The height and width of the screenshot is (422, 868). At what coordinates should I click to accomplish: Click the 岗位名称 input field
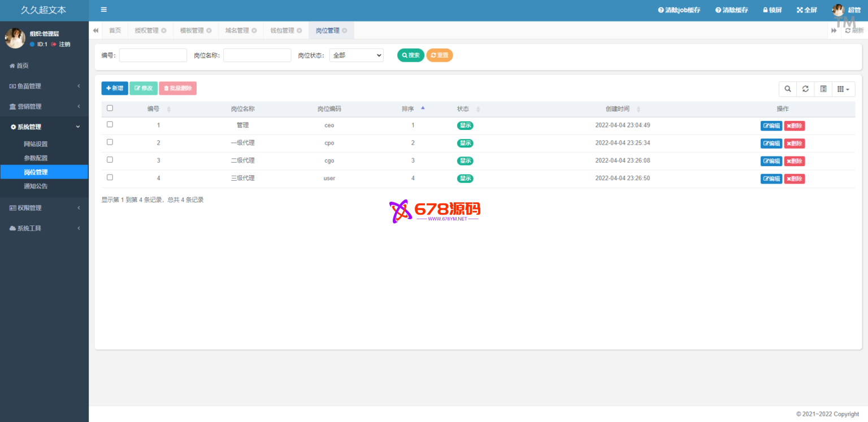257,55
